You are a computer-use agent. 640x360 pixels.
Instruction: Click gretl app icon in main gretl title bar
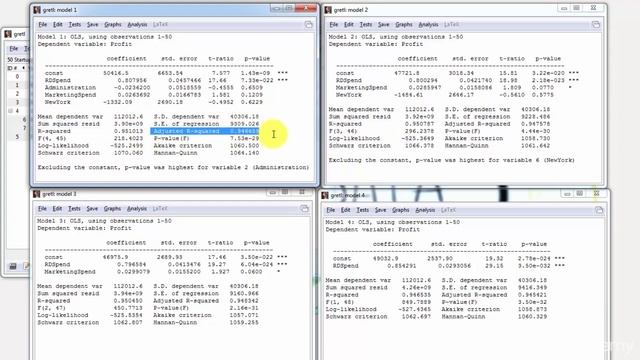click(x=8, y=34)
